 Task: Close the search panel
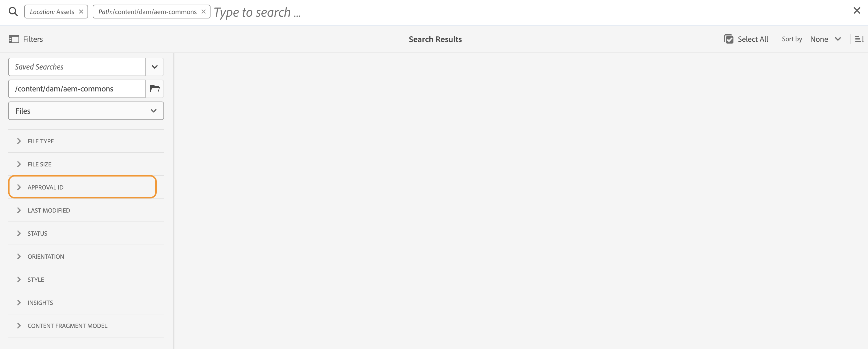coord(856,10)
